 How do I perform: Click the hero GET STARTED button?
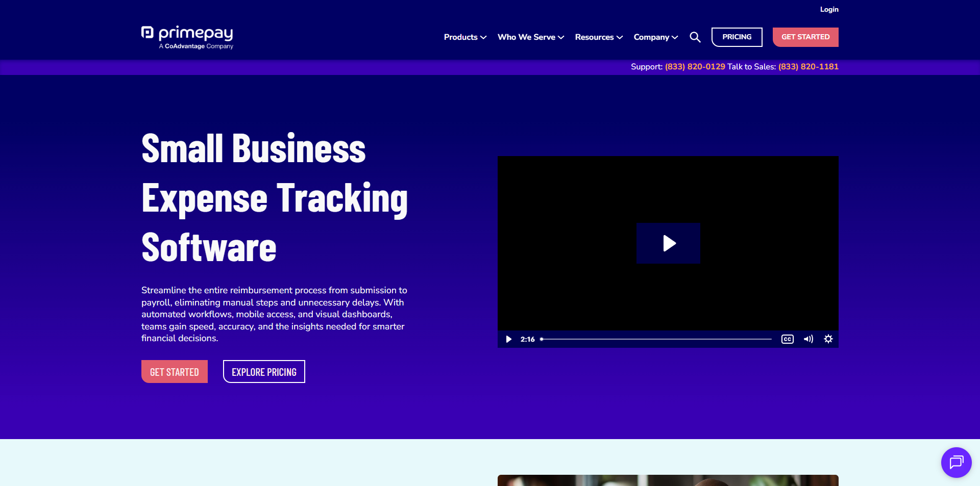[x=175, y=372]
